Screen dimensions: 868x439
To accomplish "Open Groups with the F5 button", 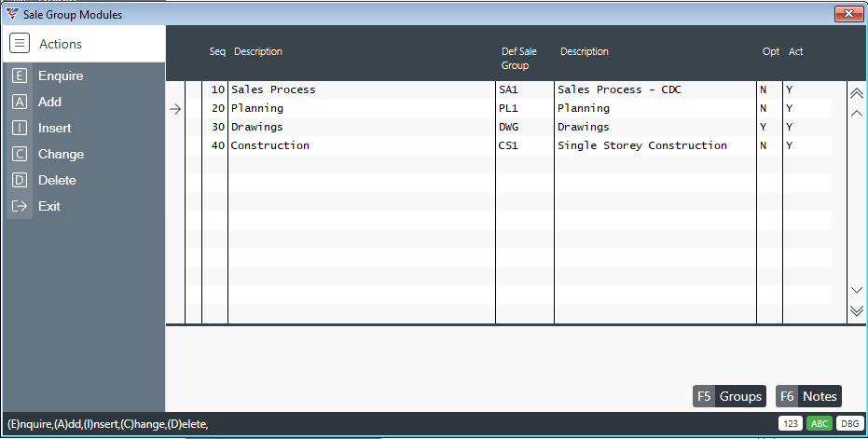I will point(730,396).
